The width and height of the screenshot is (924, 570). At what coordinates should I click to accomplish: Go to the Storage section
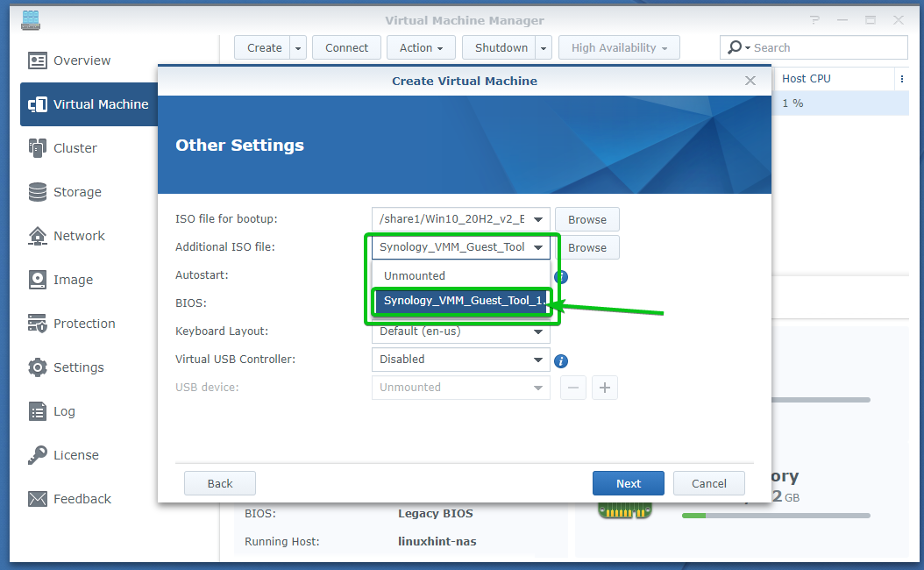coord(77,192)
